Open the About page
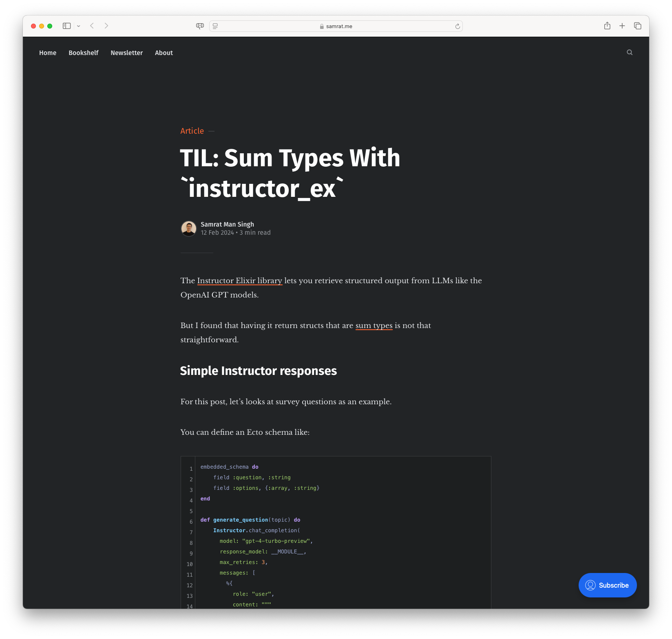The height and width of the screenshot is (639, 672). (x=164, y=53)
